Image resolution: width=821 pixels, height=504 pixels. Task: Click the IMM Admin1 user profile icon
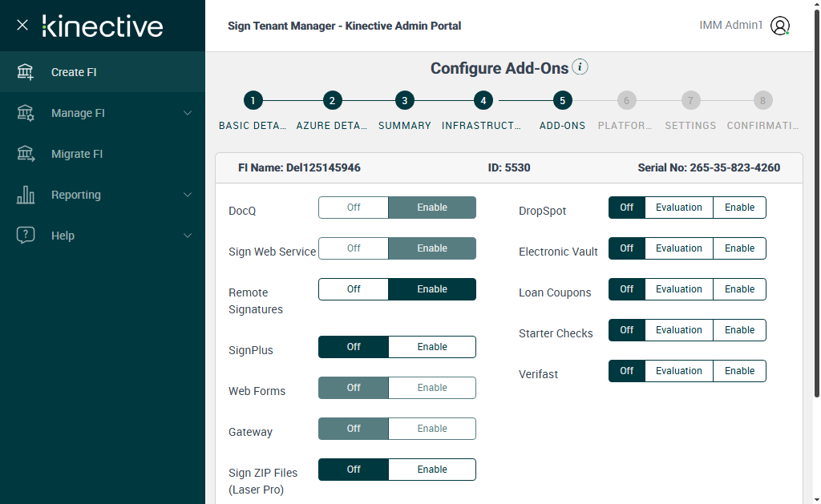click(780, 26)
